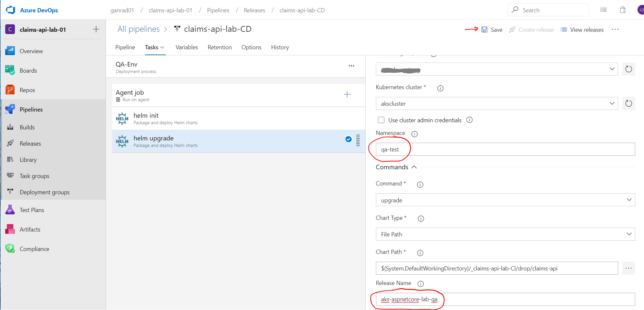This screenshot has height=310, width=644.
Task: Select the Pipelines rocket icon
Action: pos(10,109)
